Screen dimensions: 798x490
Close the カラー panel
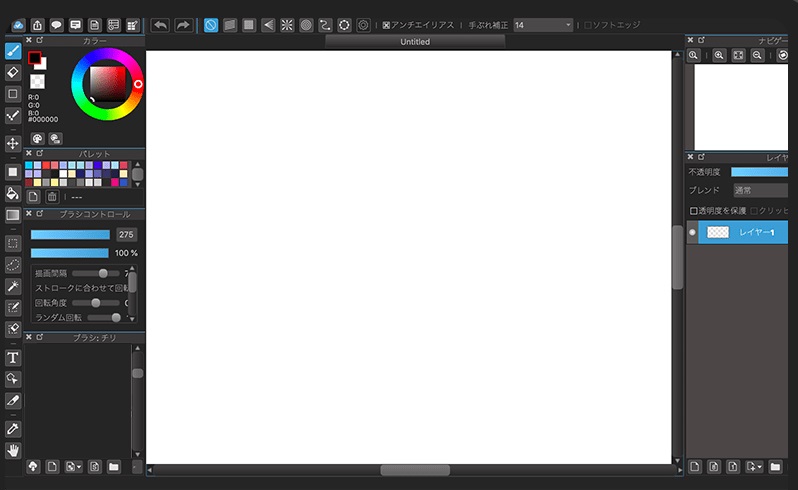(29, 40)
